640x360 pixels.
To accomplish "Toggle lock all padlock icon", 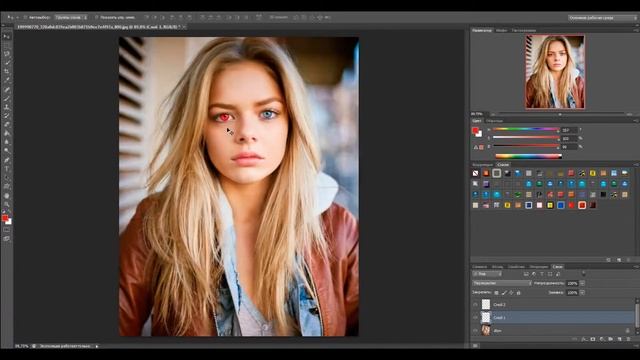I will click(519, 293).
